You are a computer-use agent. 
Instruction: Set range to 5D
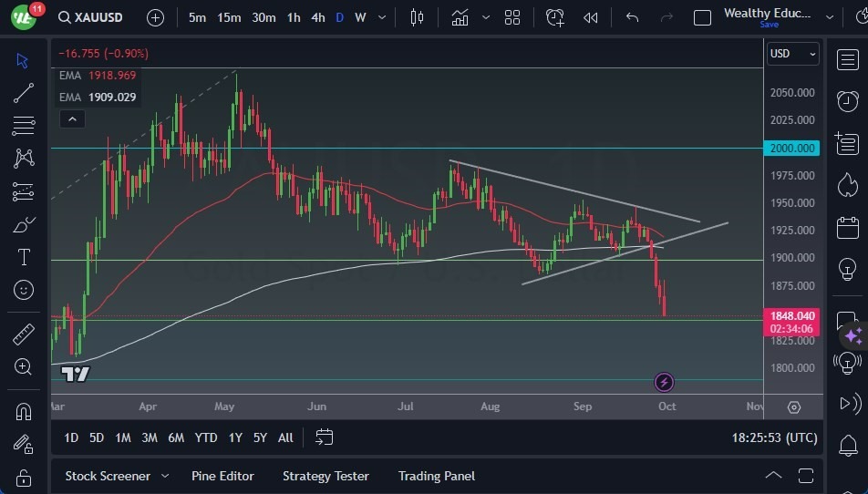click(97, 437)
